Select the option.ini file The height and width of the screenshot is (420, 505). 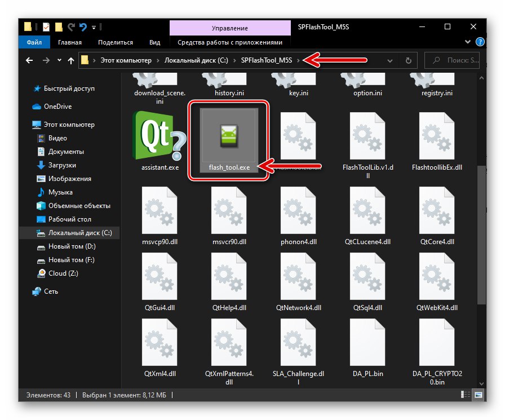367,85
